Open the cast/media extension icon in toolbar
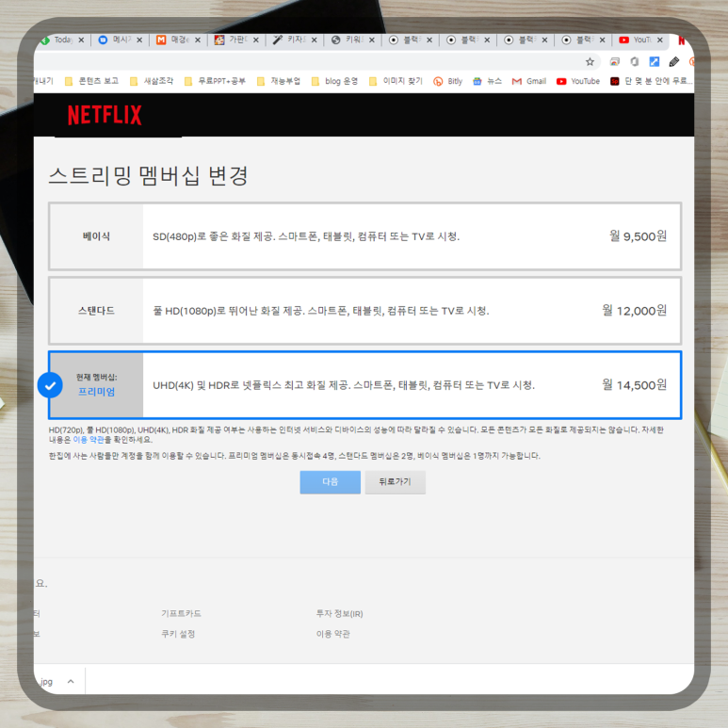Viewport: 728px width, 728px height. (615, 61)
